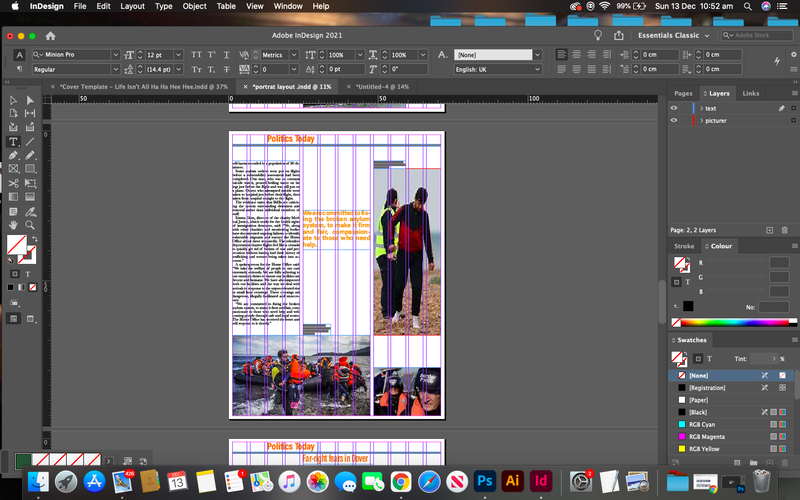Select the Zoom tool magnifier
The height and width of the screenshot is (500, 800).
[x=30, y=225]
